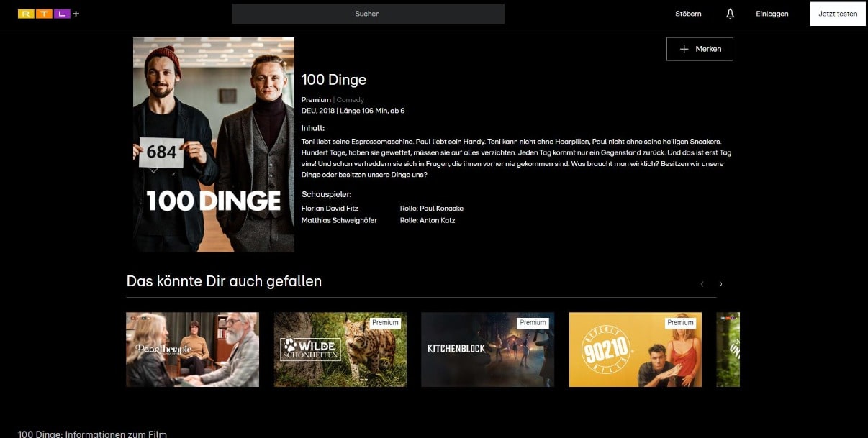Open the 100 Dinge movie poster
Image resolution: width=868 pixels, height=438 pixels.
click(214, 145)
